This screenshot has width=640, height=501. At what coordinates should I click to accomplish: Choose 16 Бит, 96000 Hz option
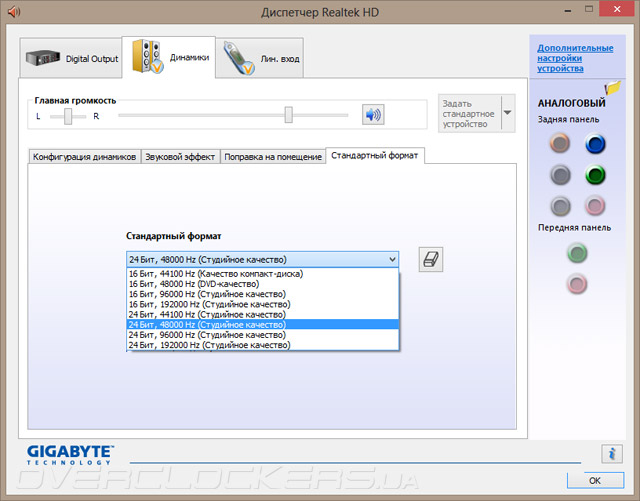[262, 294]
